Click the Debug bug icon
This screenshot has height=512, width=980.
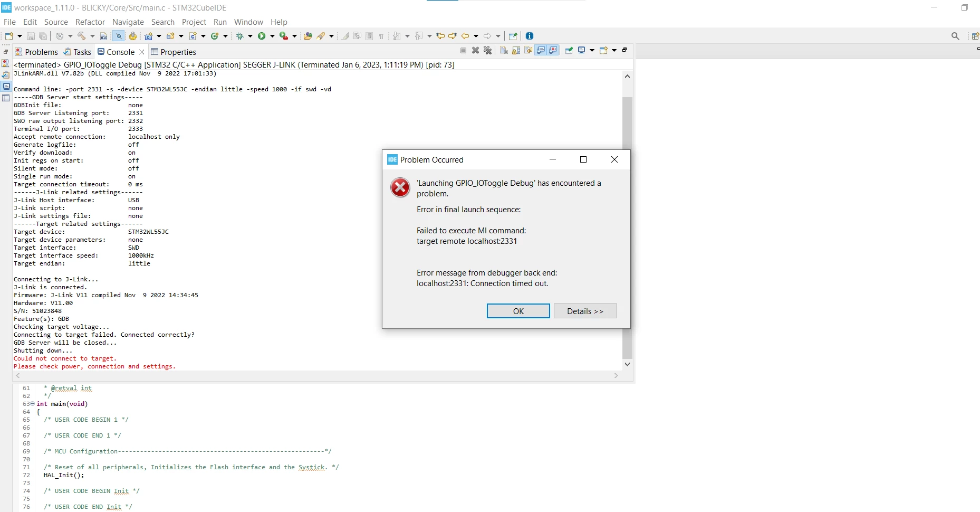point(239,36)
